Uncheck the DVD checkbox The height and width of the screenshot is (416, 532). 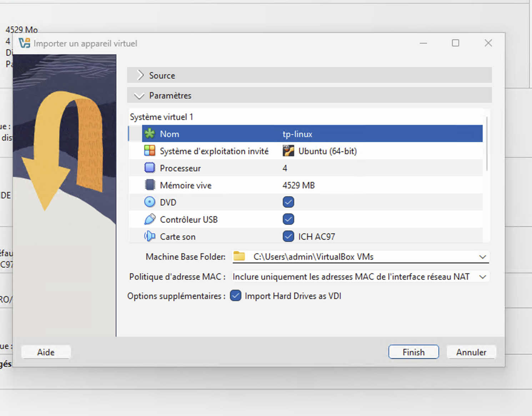[288, 202]
